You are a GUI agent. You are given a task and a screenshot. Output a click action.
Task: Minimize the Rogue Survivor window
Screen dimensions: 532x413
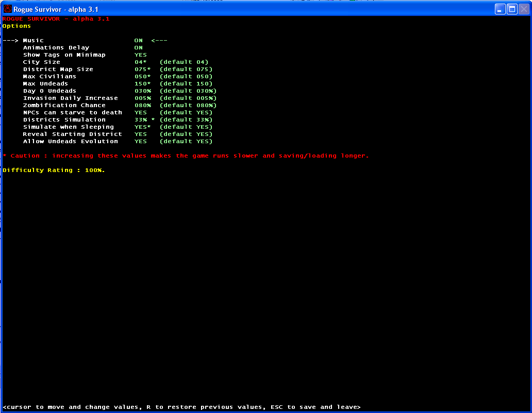(x=500, y=9)
